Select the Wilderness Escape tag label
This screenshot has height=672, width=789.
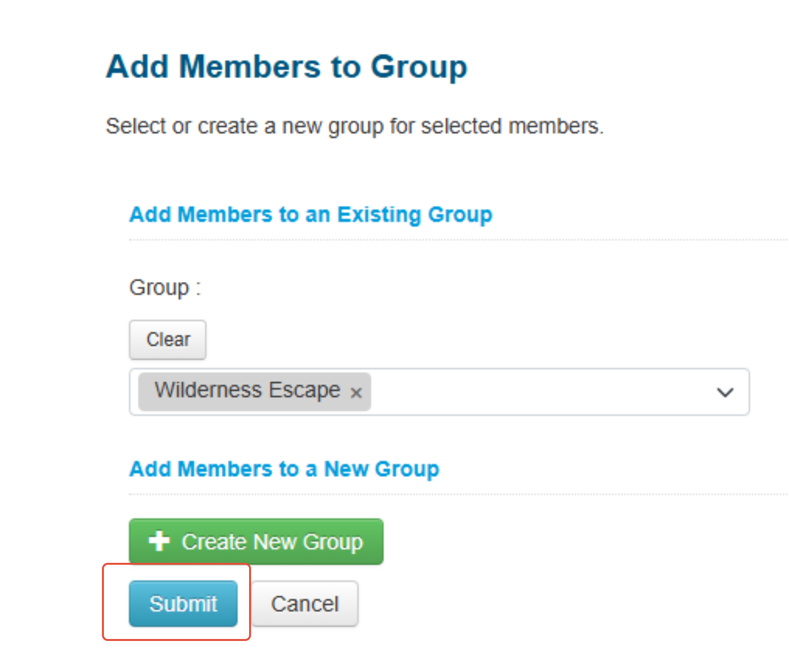[248, 390]
